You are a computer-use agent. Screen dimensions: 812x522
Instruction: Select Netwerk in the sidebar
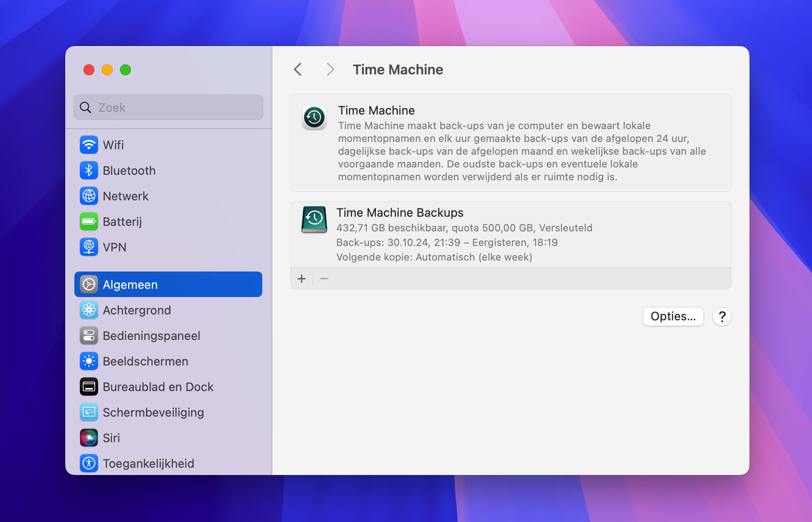click(x=168, y=196)
